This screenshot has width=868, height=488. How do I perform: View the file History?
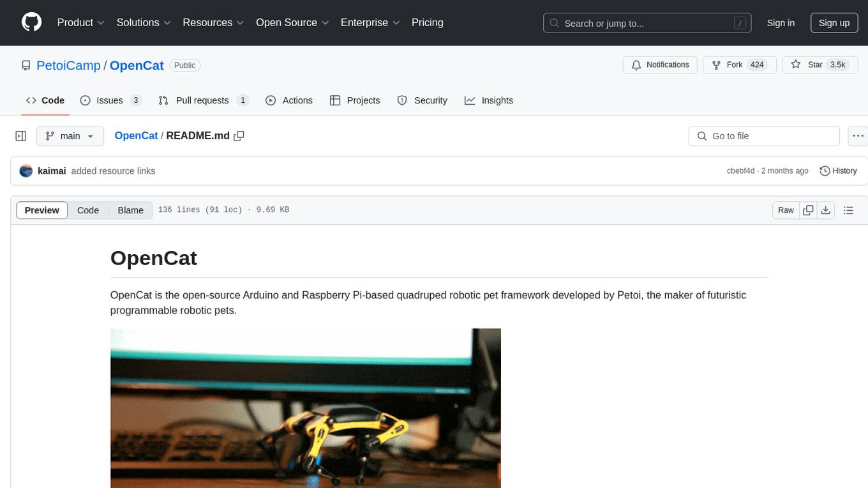[838, 171]
